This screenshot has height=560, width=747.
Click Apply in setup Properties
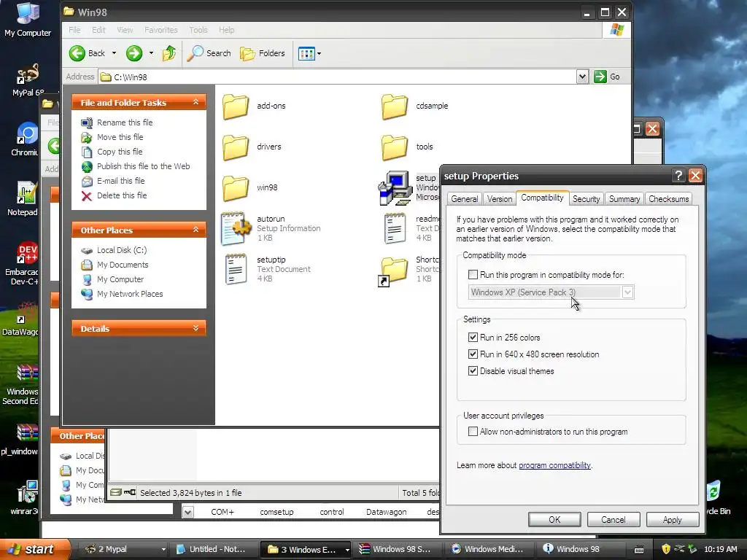672,520
